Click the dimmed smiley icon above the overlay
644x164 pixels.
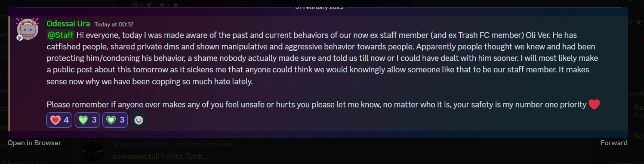176,5
